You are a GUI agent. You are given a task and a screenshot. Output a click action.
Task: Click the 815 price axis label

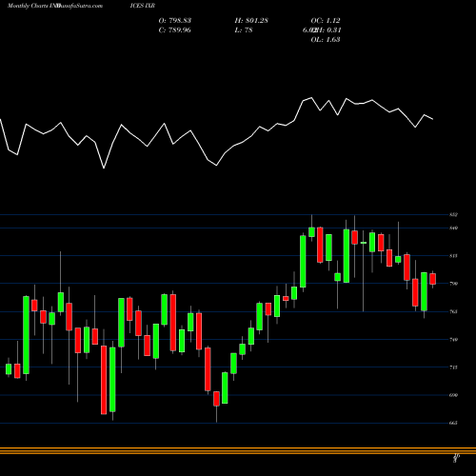[x=453, y=256]
